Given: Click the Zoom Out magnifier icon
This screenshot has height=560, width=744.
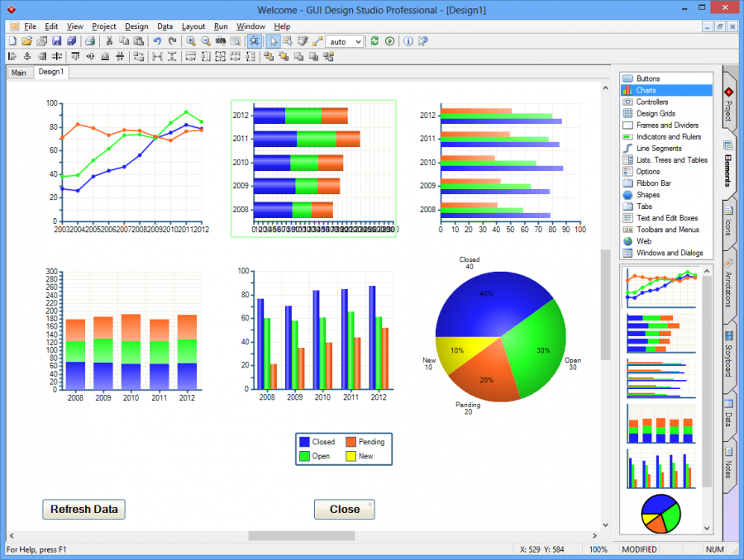Looking at the screenshot, I should (206, 41).
